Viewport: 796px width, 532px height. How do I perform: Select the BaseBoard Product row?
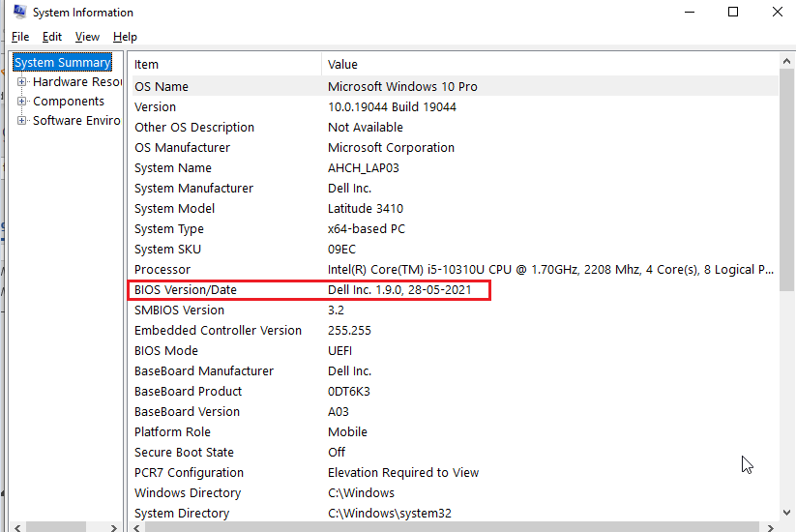[x=455, y=392]
